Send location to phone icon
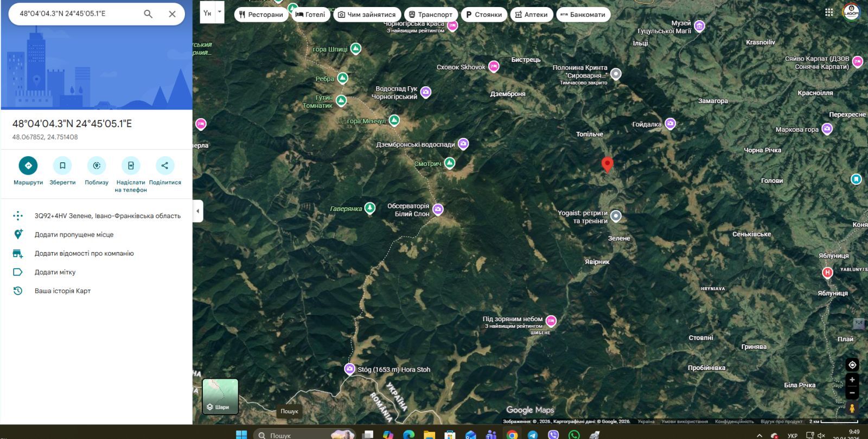 tap(131, 166)
